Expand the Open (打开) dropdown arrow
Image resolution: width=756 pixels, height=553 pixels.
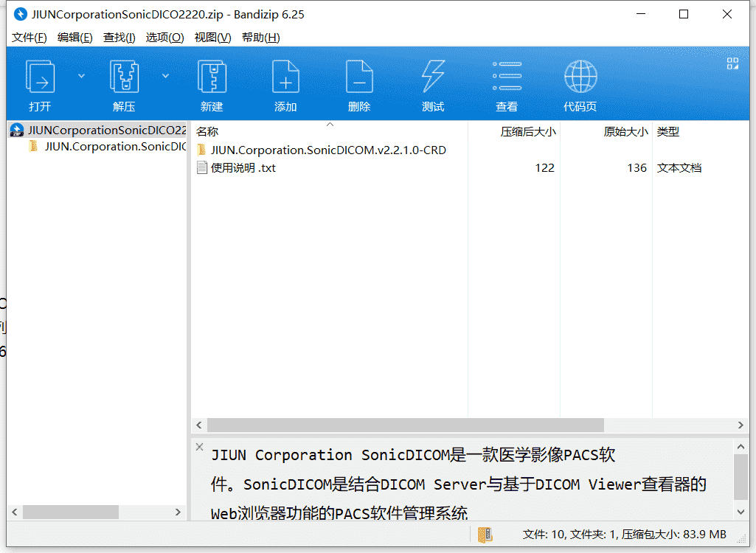(x=81, y=76)
